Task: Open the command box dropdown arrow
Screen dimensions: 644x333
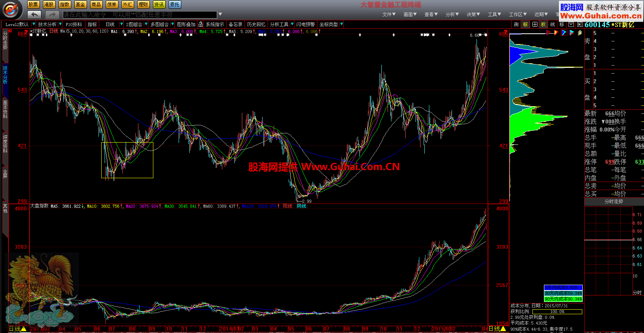Action: [220, 15]
